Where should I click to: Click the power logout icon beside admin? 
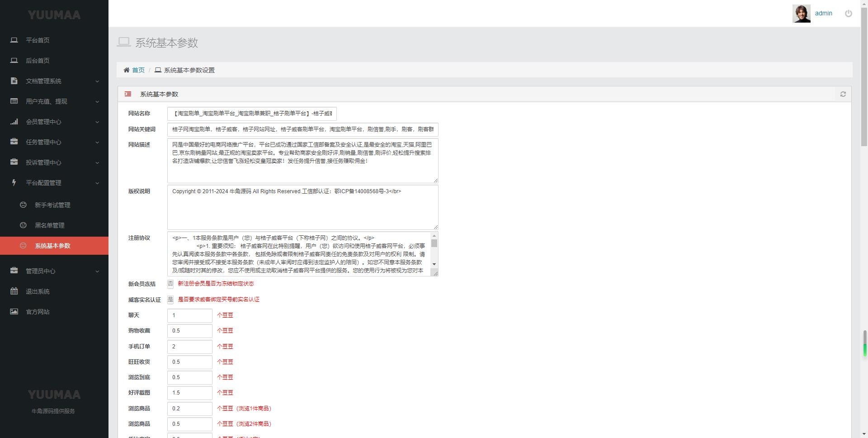[x=848, y=14]
